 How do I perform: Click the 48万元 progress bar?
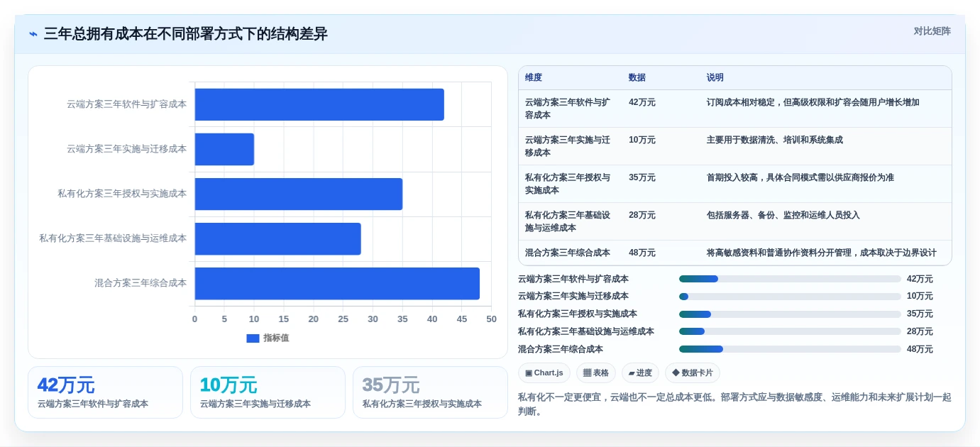[790, 349]
